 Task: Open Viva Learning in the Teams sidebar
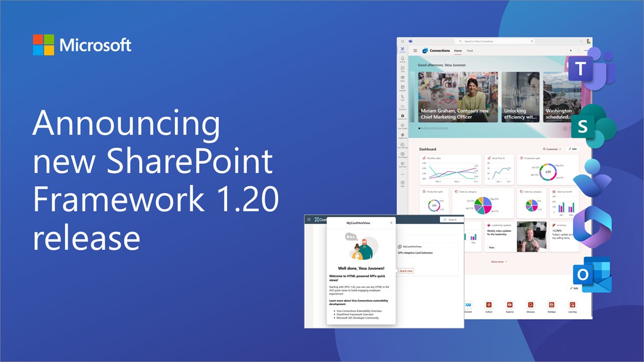click(402, 145)
